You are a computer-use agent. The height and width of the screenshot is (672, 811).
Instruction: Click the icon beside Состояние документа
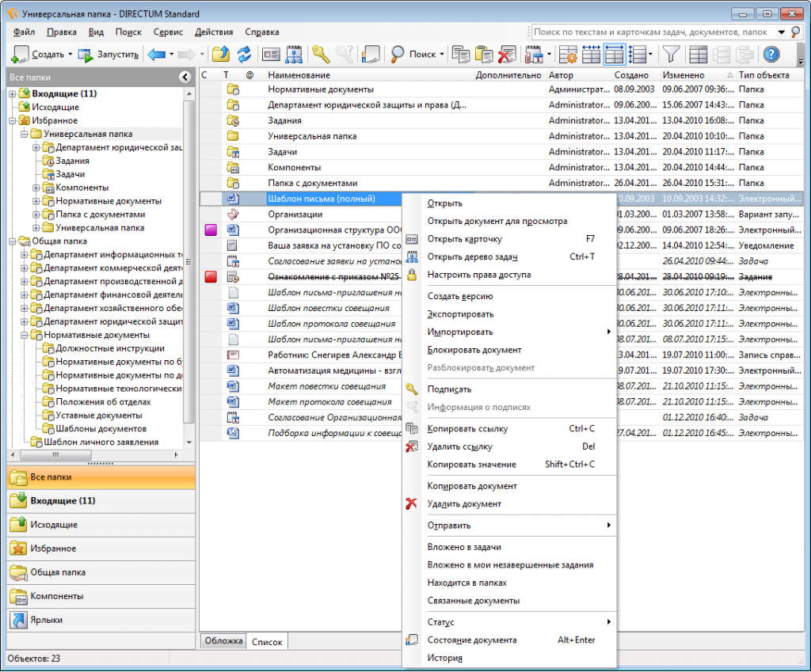point(412,640)
